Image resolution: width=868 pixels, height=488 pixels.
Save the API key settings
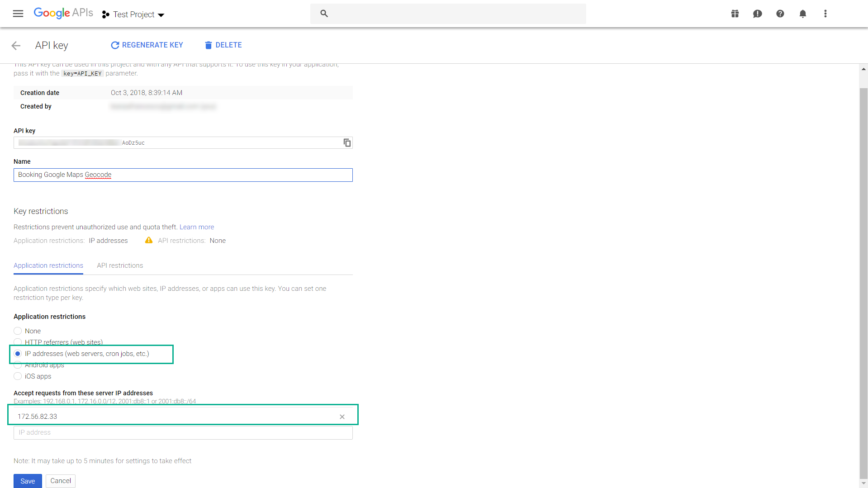(x=28, y=481)
